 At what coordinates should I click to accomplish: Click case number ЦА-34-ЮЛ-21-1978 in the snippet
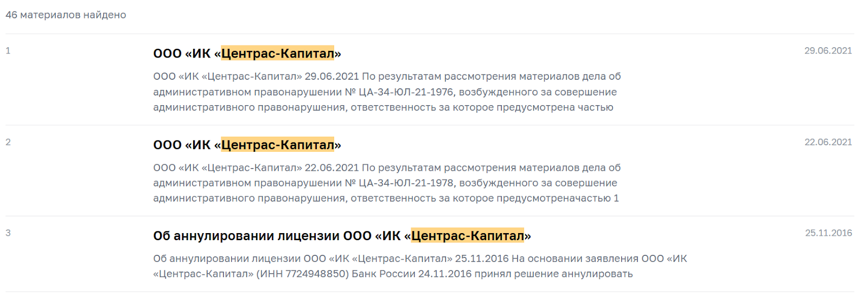406,183
